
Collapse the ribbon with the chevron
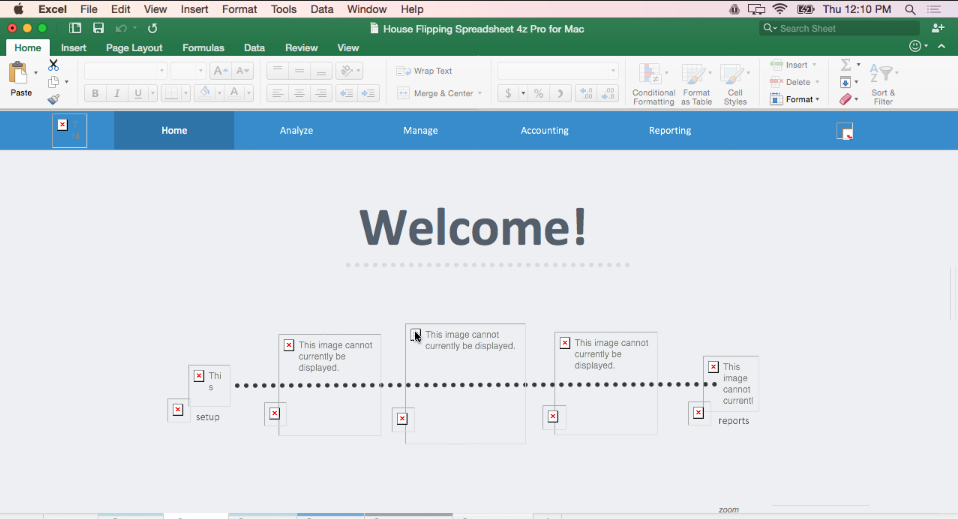click(941, 47)
